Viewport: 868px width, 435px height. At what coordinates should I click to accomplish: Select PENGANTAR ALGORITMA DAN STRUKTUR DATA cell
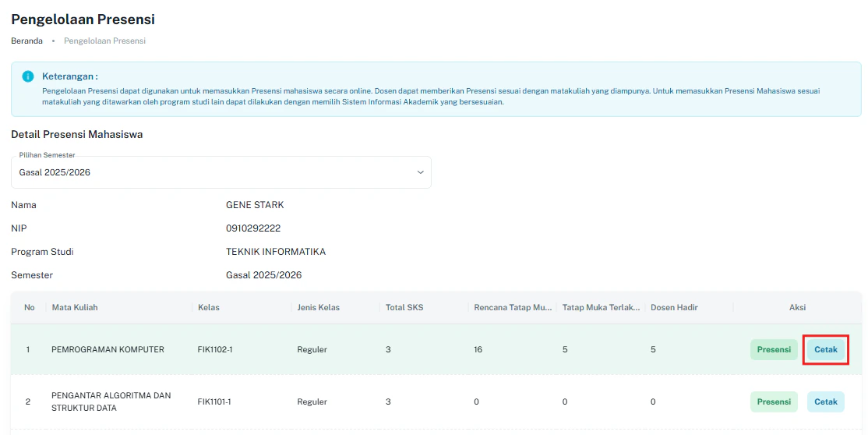tap(111, 401)
